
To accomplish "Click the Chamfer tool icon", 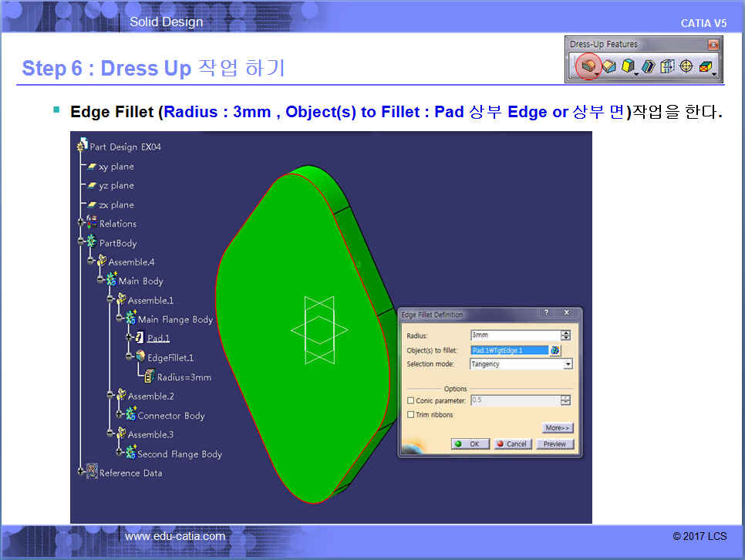I will (x=609, y=67).
